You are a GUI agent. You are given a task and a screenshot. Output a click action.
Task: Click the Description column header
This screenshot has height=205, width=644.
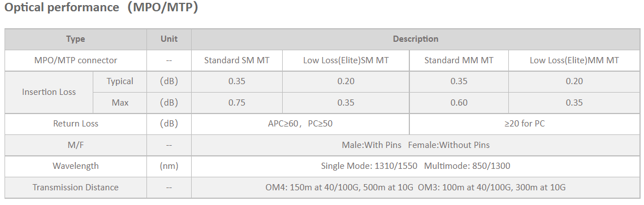tap(416, 40)
